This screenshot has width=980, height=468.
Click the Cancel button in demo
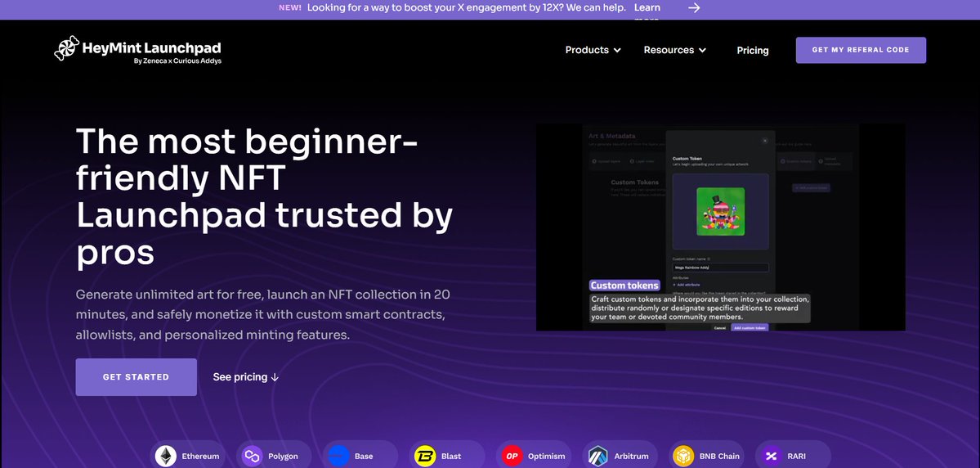719,327
